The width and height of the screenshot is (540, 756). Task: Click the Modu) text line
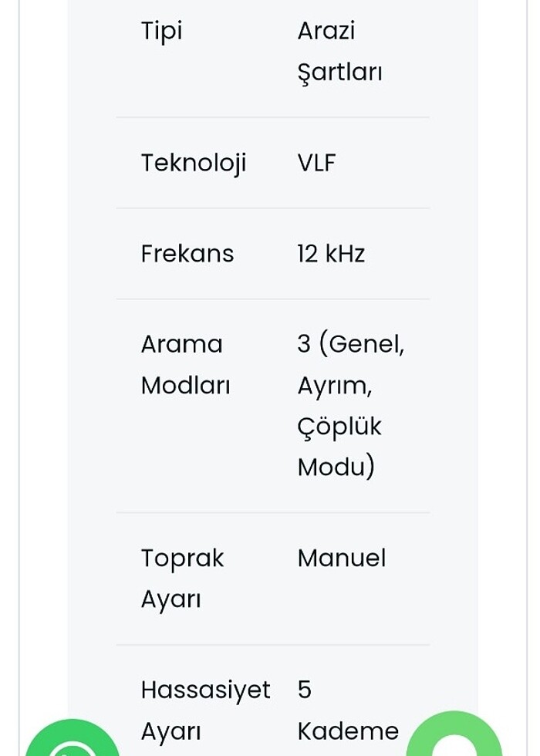336,467
